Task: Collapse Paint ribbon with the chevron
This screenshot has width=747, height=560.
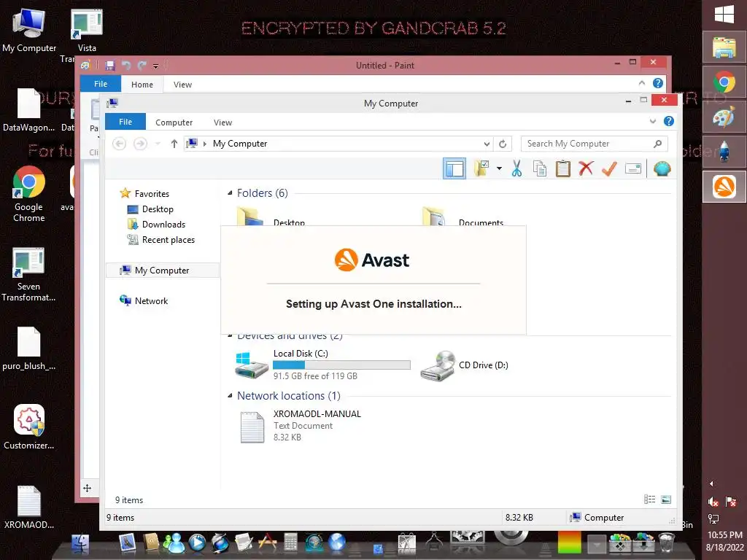Action: [642, 83]
